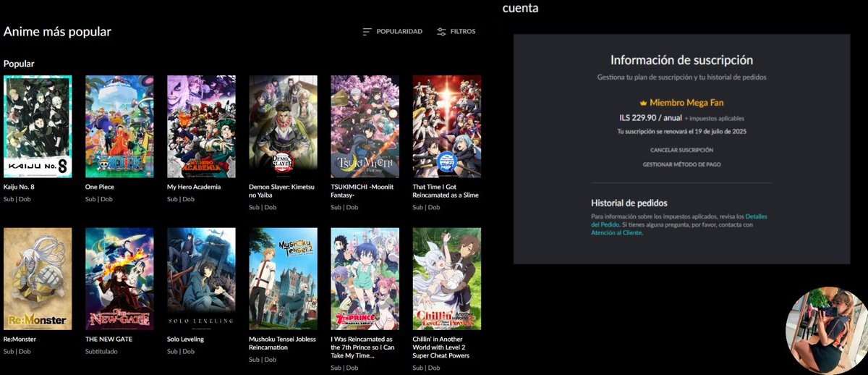Click the 'Anime más popular' heading
This screenshot has width=868, height=375.
click(x=57, y=32)
